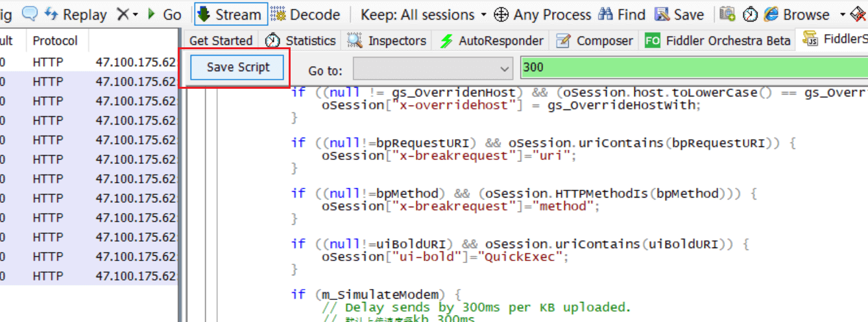
Task: Click the line checking bpRequestURI
Action: coord(544,143)
